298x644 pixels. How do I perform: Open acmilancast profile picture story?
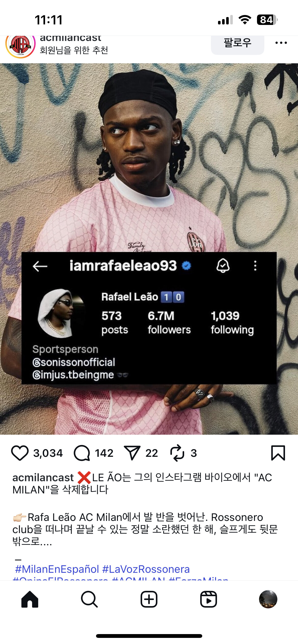coord(20,45)
